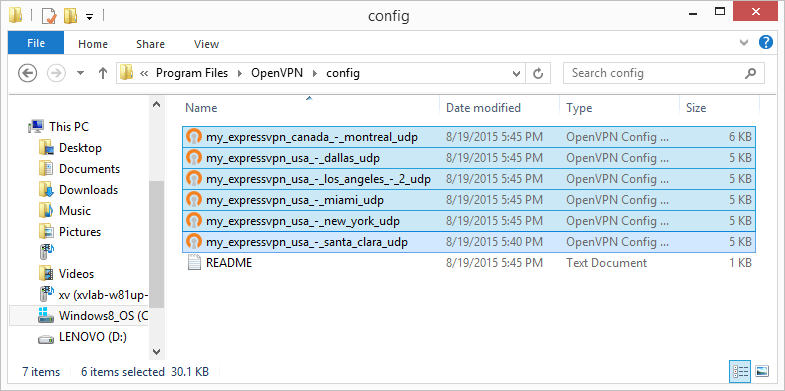
Task: Click the Refresh button in address bar
Action: click(538, 74)
